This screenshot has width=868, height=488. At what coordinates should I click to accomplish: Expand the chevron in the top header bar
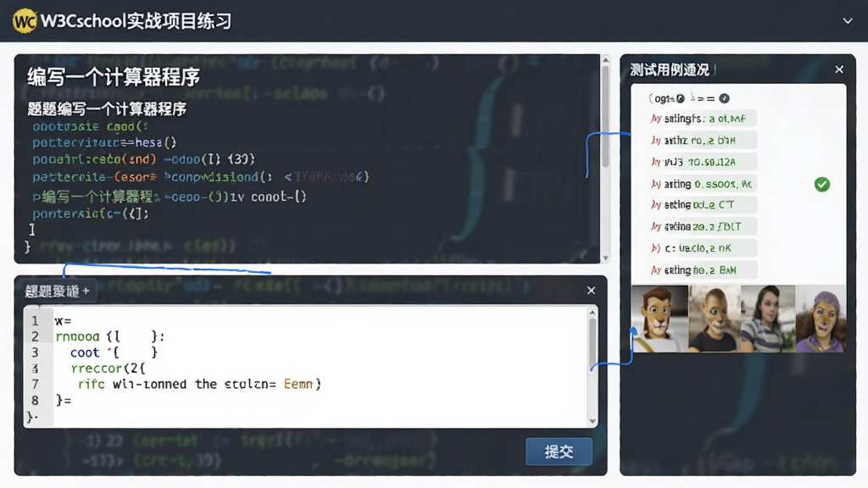[848, 21]
